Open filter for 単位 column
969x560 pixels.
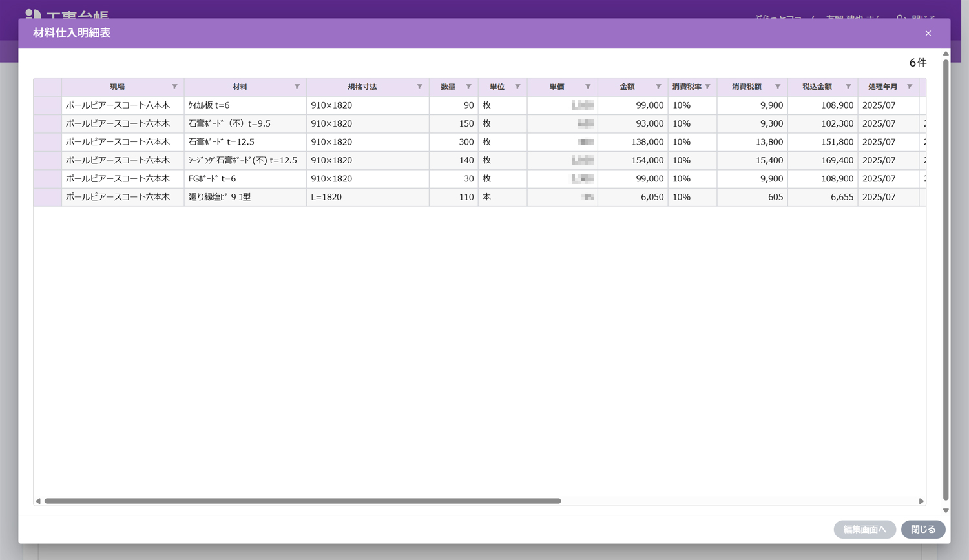pos(517,87)
